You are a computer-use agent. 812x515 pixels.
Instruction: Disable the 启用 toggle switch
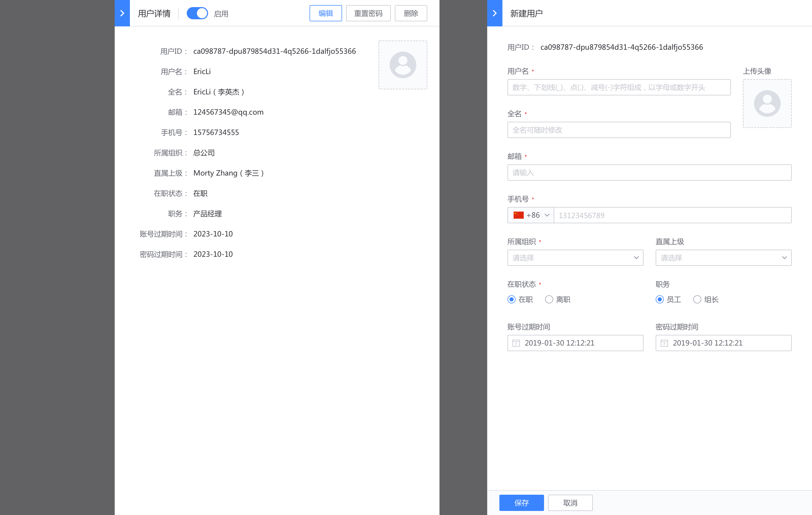[197, 13]
